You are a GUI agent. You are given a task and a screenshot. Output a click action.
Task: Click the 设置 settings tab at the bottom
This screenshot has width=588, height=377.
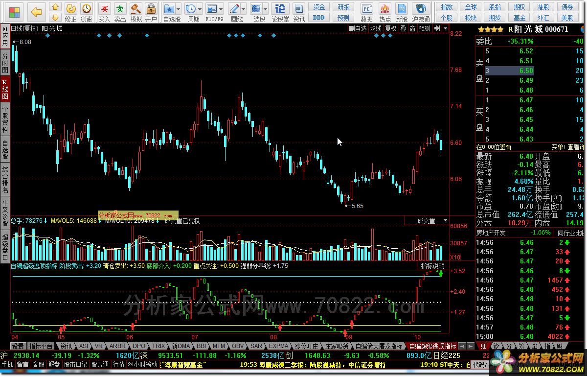18,346
